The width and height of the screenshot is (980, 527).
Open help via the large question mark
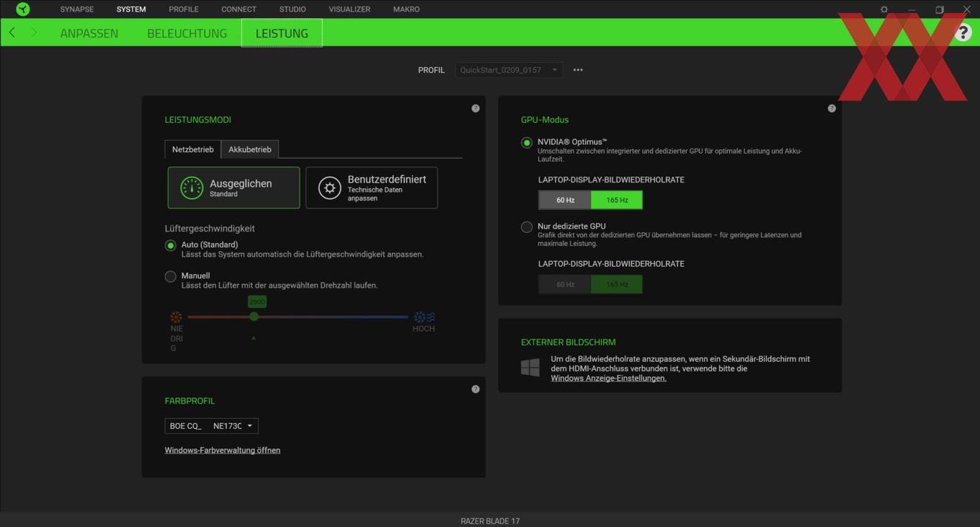[963, 32]
